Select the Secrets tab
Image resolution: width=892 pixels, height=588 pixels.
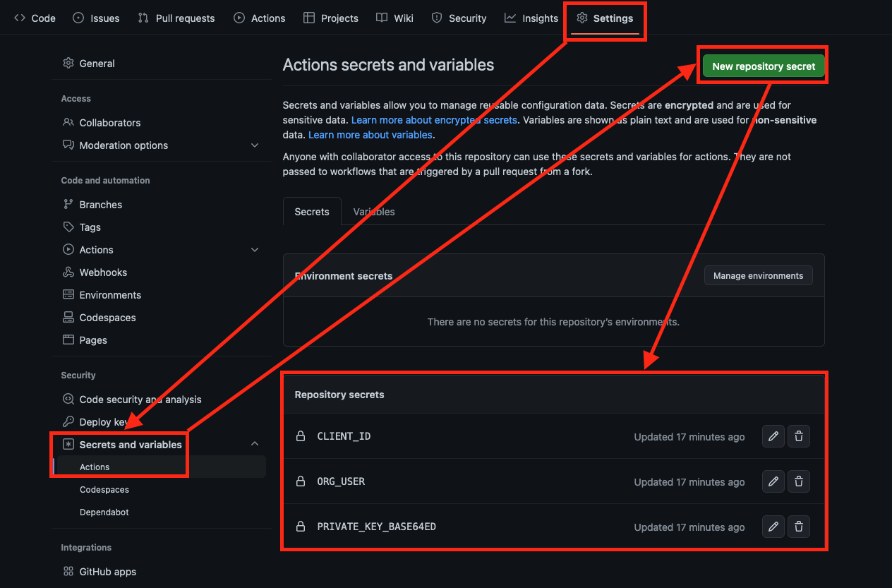(x=312, y=212)
